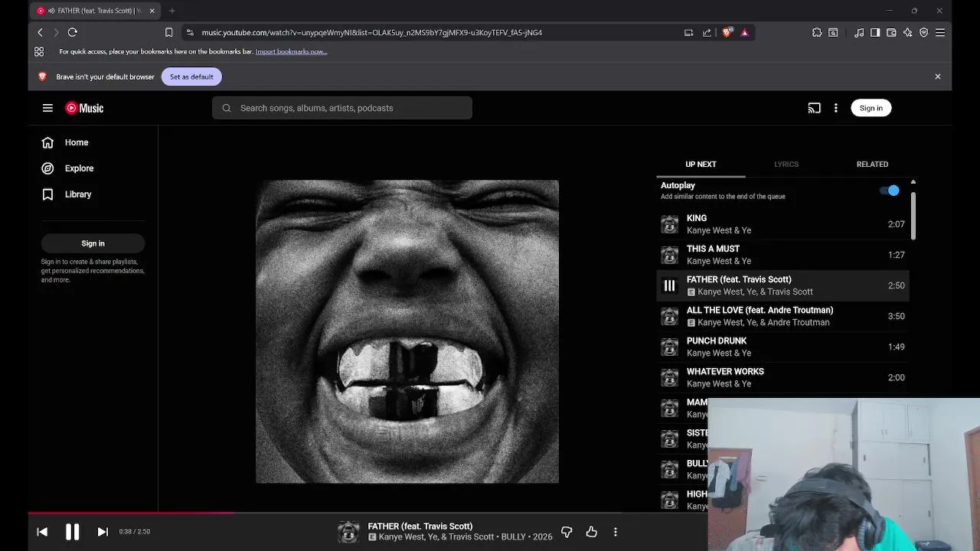Reload the current page
Image resolution: width=980 pixels, height=551 pixels.
[72, 32]
